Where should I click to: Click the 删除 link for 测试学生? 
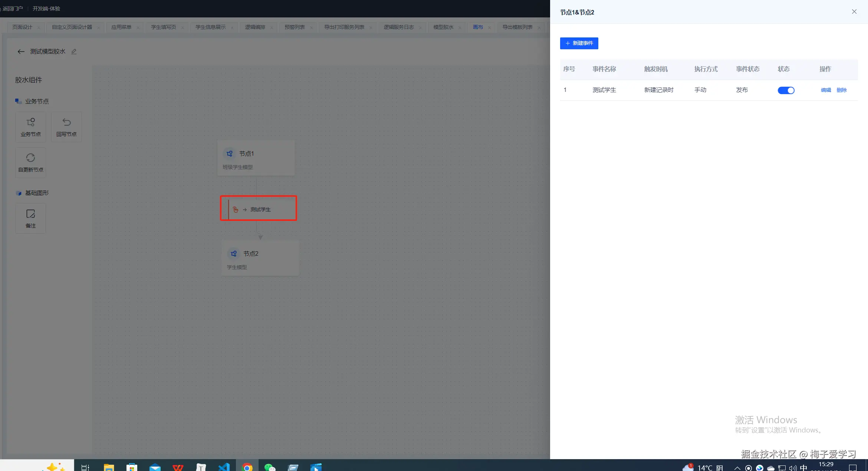[841, 90]
